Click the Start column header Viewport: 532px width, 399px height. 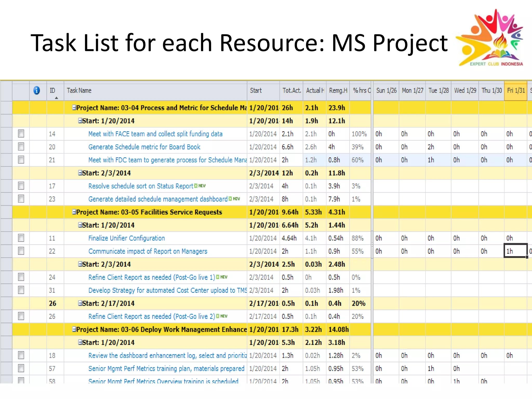[x=263, y=91]
